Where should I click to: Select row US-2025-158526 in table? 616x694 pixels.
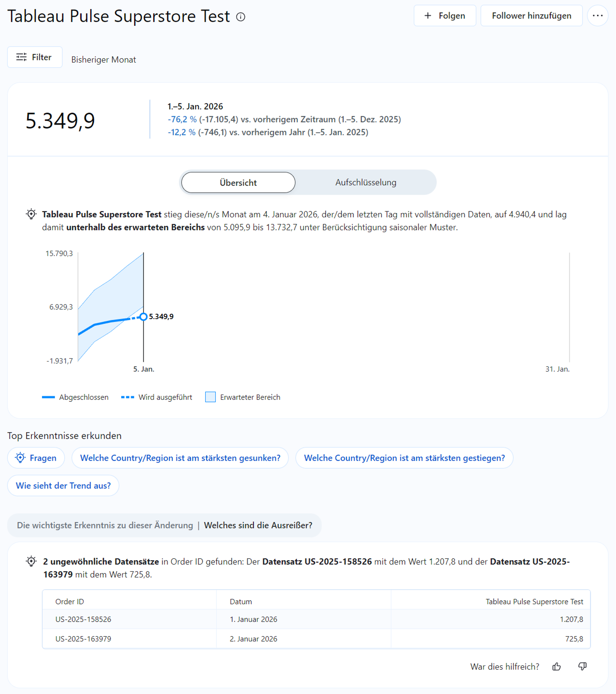(83, 619)
